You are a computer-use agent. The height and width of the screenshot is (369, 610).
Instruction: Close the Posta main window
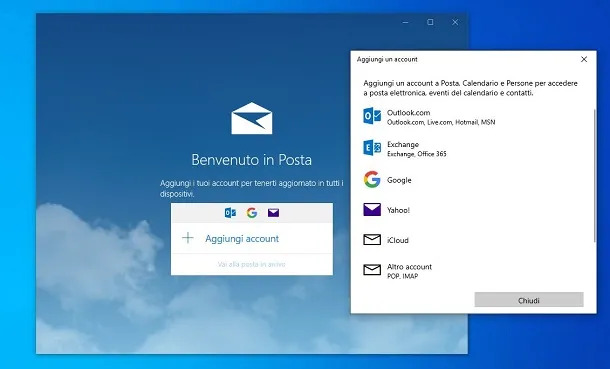(455, 22)
